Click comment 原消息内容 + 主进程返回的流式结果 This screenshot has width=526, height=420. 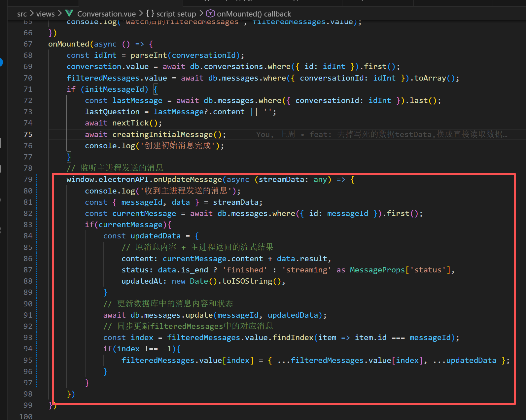click(197, 247)
